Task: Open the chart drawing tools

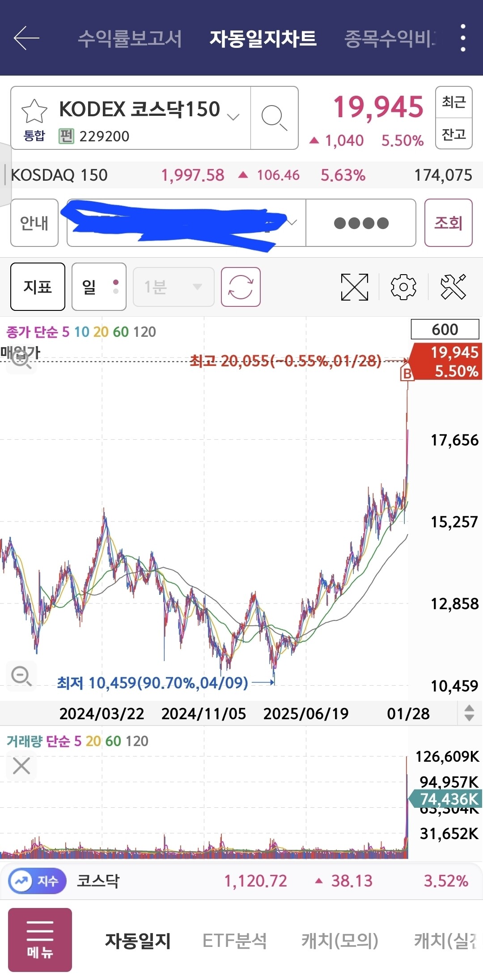Action: click(453, 287)
